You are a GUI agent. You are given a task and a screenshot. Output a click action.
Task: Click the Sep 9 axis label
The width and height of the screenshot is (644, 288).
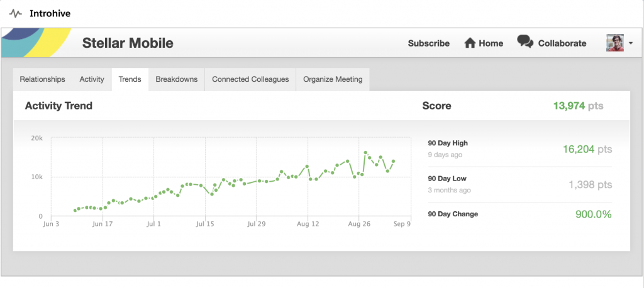pos(402,224)
